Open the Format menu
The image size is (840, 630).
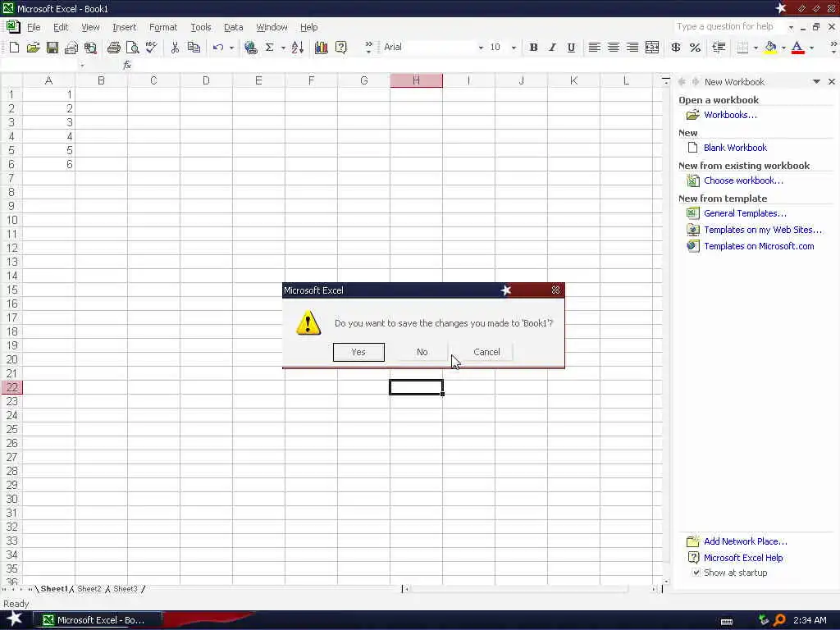163,27
